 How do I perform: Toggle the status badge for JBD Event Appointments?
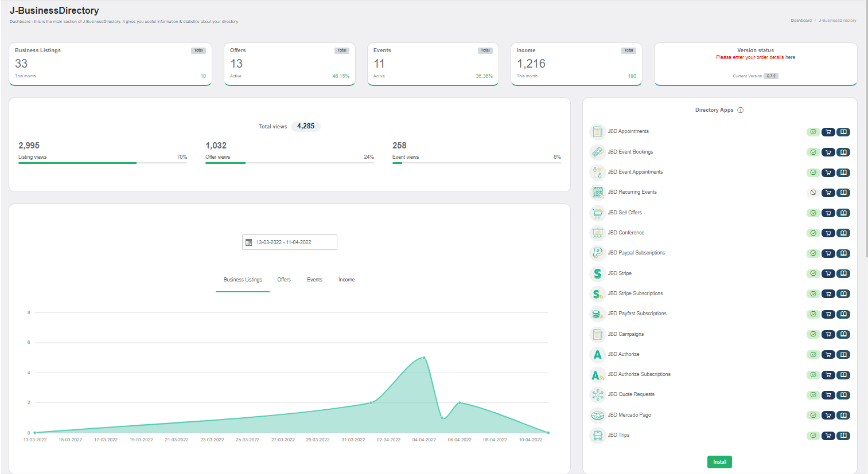tap(813, 173)
